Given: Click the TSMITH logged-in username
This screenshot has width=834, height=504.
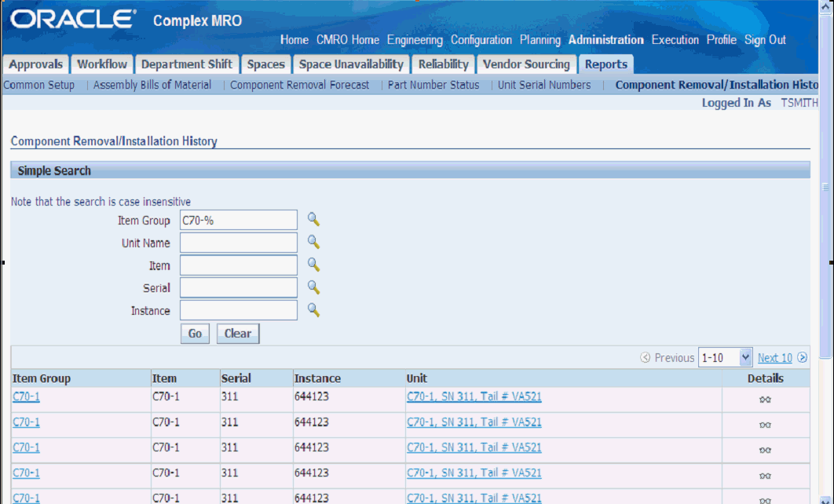Looking at the screenshot, I should pyautogui.click(x=799, y=103).
